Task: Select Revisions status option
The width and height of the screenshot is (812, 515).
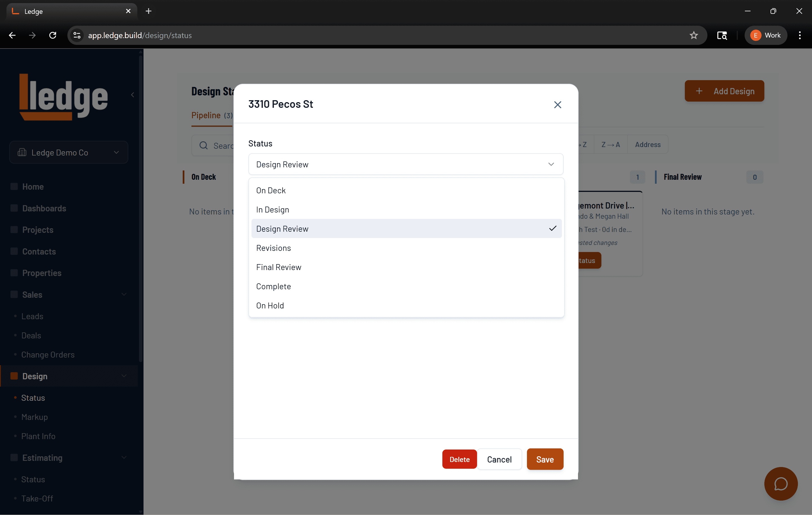Action: 406,248
